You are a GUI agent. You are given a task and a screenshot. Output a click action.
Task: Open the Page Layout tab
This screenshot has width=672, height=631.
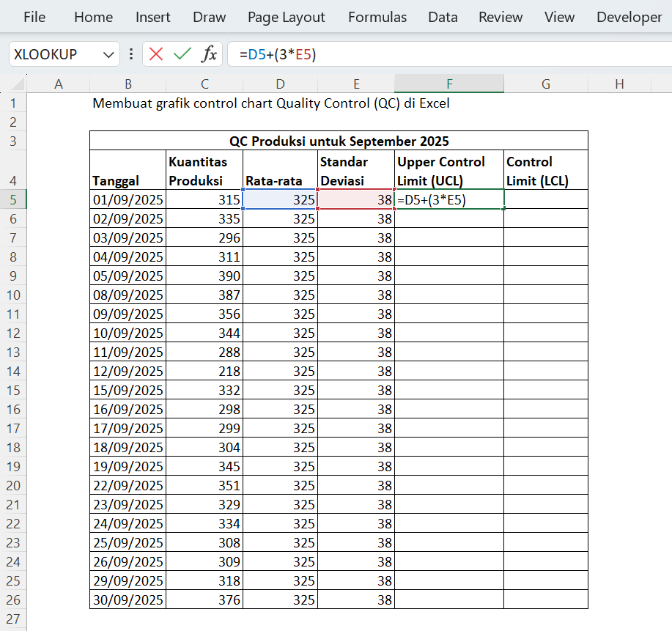[286, 17]
